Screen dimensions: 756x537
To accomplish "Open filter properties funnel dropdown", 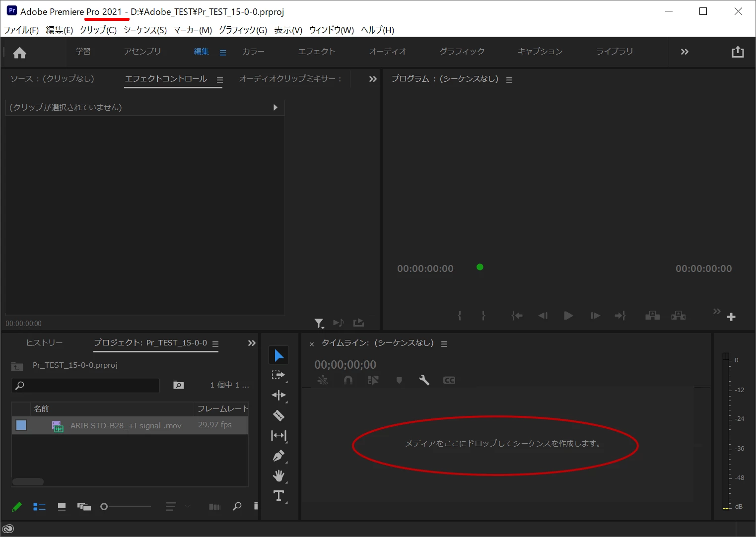I will click(x=319, y=324).
